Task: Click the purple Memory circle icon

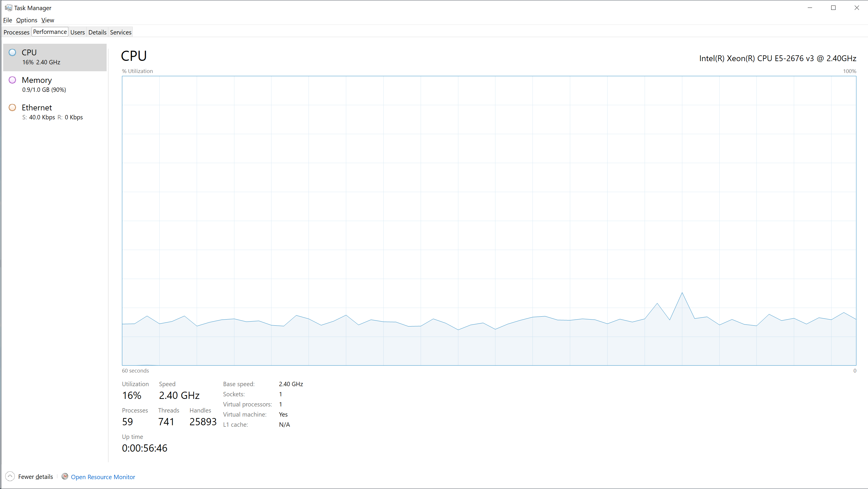Action: [12, 80]
